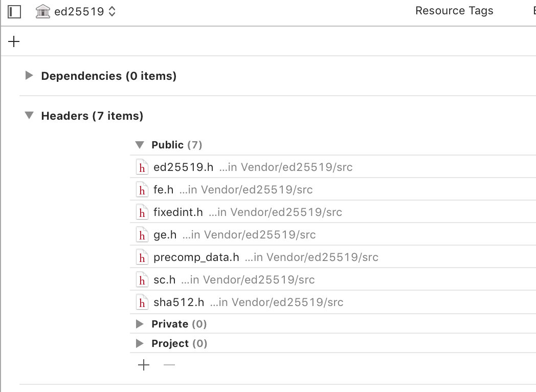This screenshot has width=536, height=392.
Task: Toggle the project navigator sidebar
Action: 14,12
